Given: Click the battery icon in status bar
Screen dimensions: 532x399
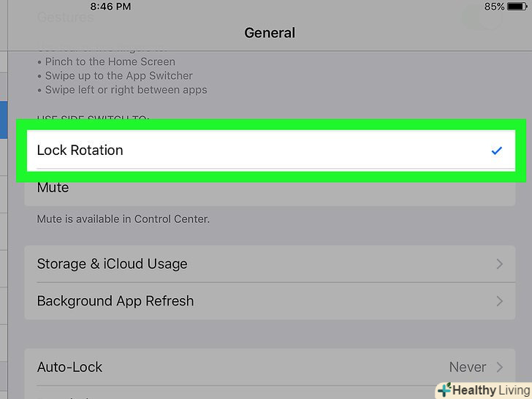Looking at the screenshot, I should tap(517, 7).
